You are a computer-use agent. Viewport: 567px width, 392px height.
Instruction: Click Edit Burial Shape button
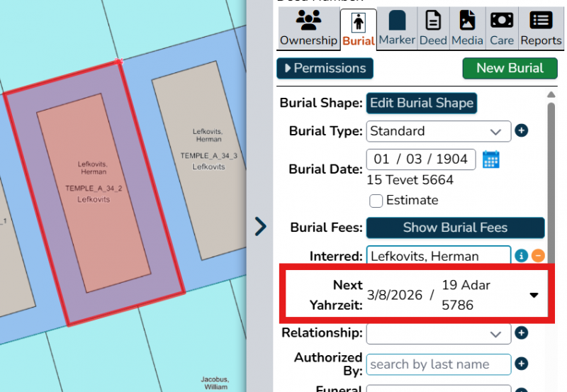[422, 103]
